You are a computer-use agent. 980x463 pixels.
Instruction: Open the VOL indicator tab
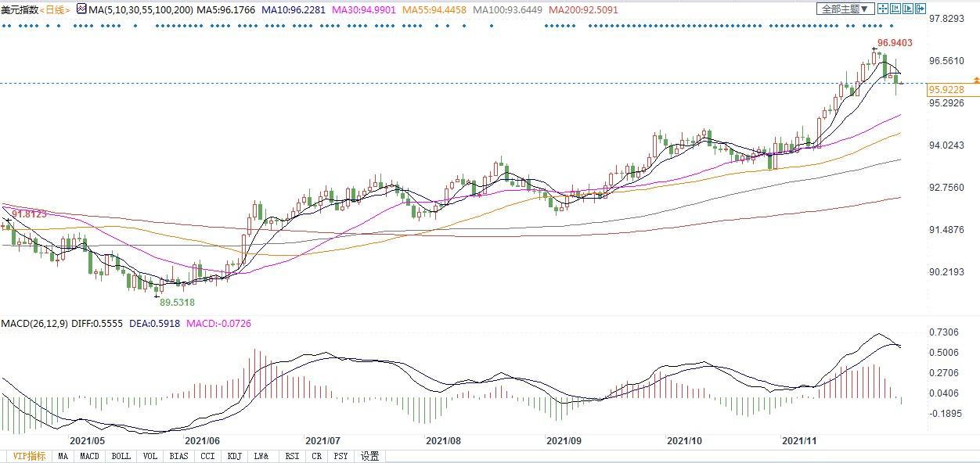[150, 456]
